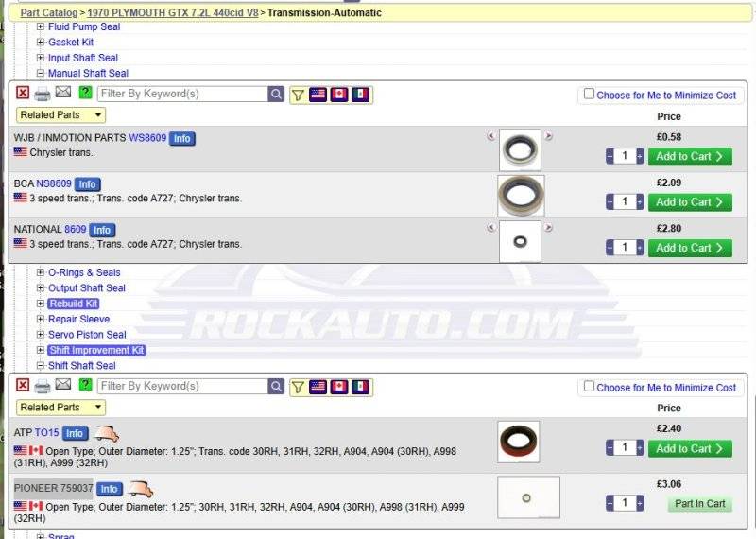Open Info for NATIONAL 8609
This screenshot has height=539, width=756.
(102, 230)
